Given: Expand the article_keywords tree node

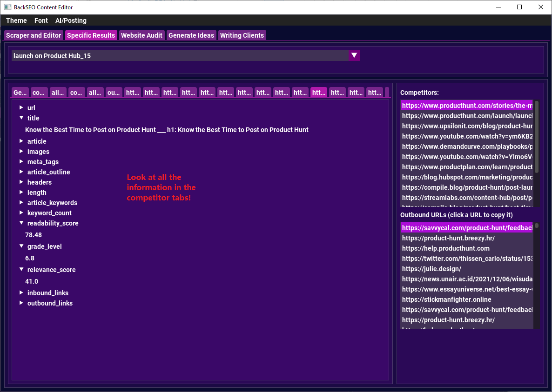Looking at the screenshot, I should click(21, 202).
